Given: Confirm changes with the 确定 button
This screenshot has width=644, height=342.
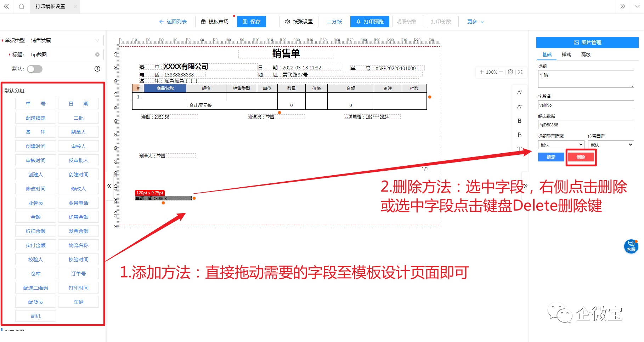Looking at the screenshot, I should tap(551, 156).
